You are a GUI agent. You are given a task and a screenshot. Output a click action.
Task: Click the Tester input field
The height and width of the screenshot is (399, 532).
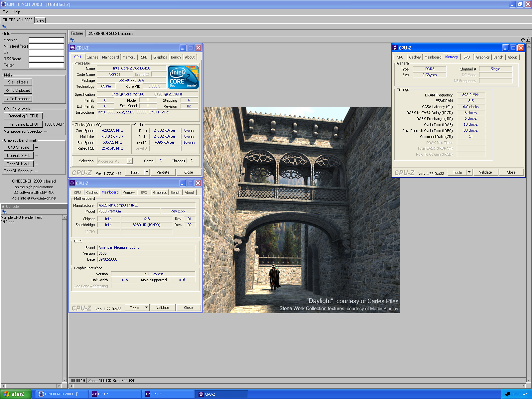point(46,65)
